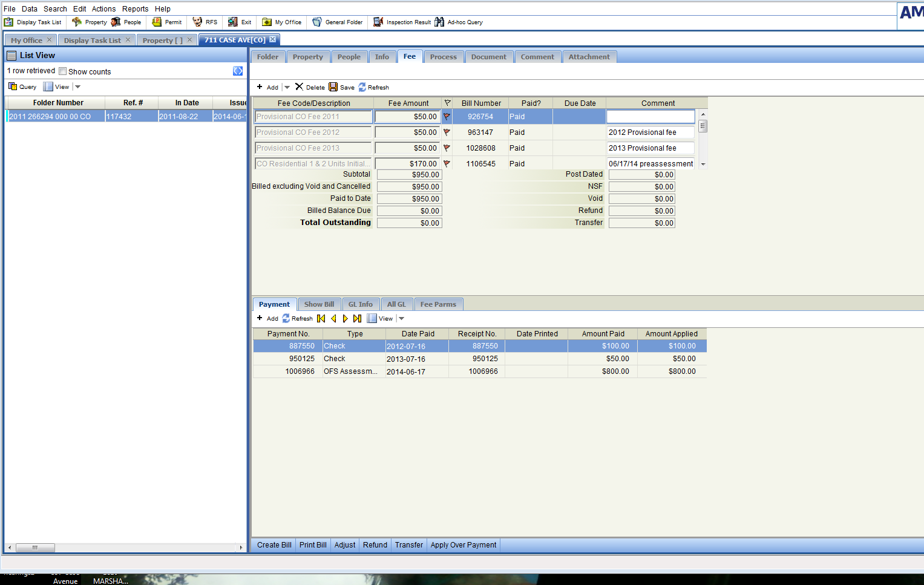Open the List View's View dropdown arrow
Screen dimensions: 924x585
point(77,87)
